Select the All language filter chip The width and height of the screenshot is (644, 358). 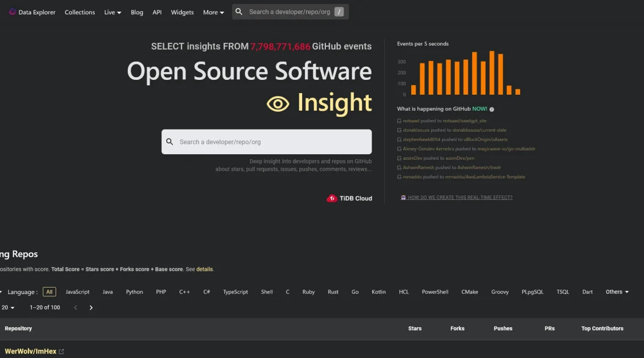[x=50, y=292]
